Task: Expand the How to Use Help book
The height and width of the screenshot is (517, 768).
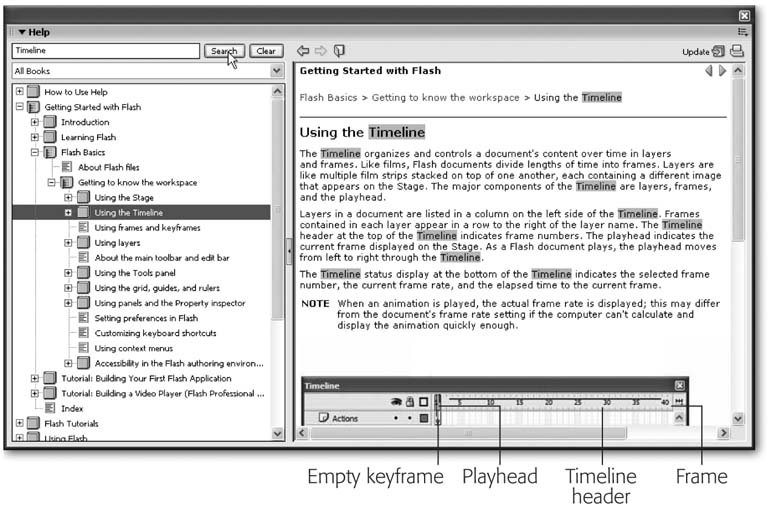Action: point(19,92)
